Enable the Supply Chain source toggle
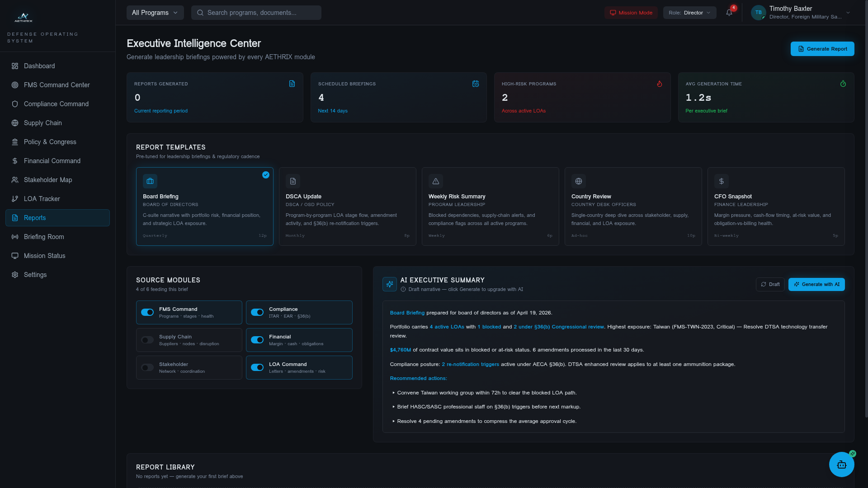The height and width of the screenshot is (488, 868). [147, 340]
